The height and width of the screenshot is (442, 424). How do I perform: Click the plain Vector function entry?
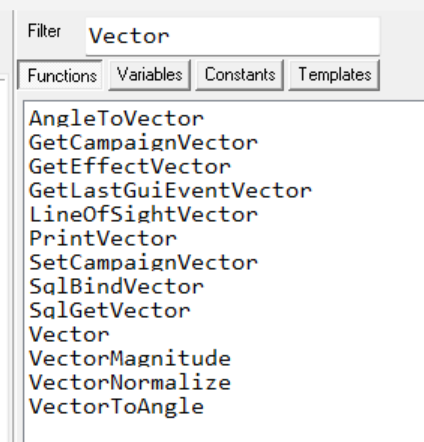pyautogui.click(x=69, y=334)
